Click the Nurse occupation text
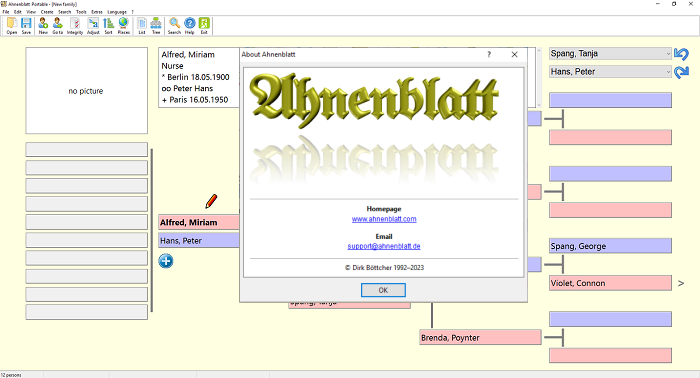700x378 pixels. point(172,66)
